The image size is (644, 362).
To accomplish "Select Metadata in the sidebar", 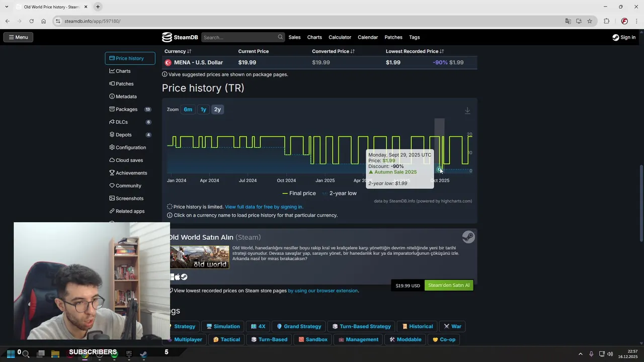I will (130, 97).
